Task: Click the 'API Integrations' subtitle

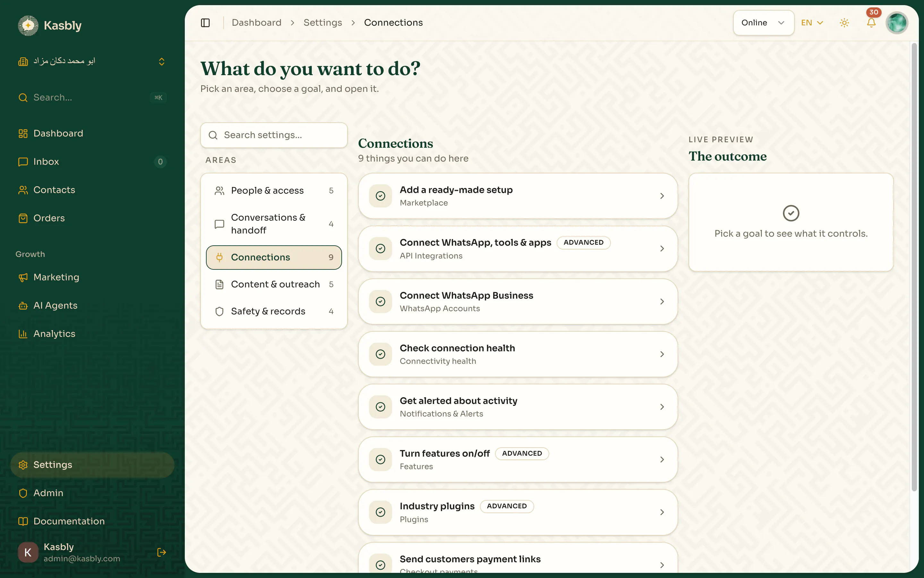Action: pyautogui.click(x=431, y=256)
